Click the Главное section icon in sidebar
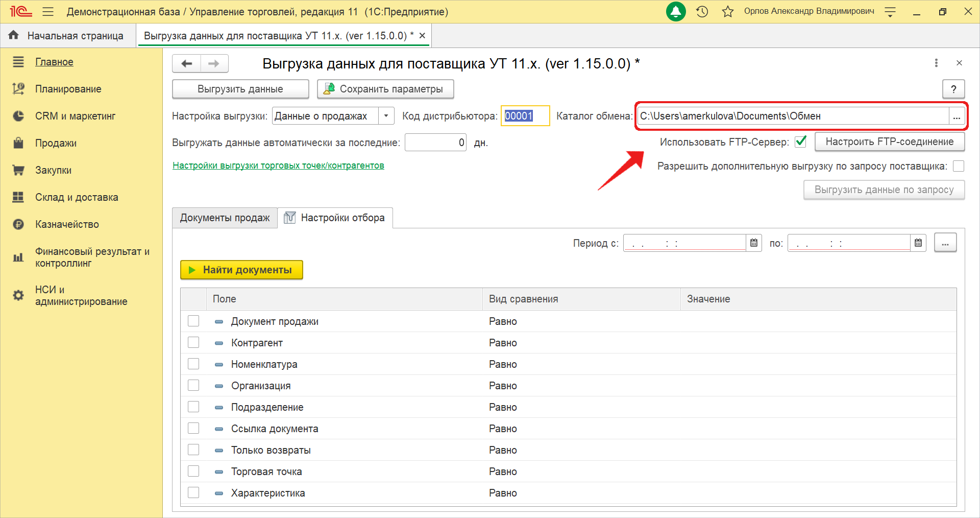 (18, 62)
